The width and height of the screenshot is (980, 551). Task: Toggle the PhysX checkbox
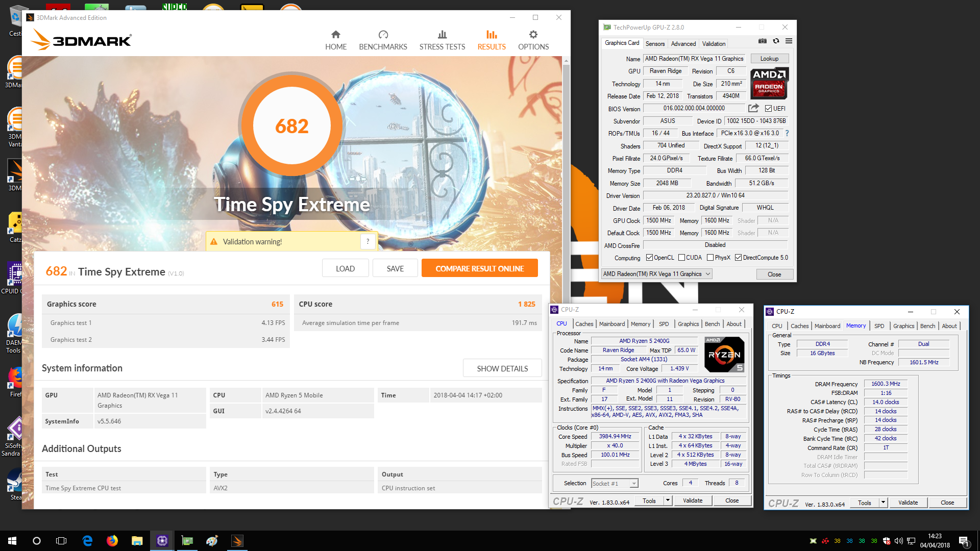point(710,258)
